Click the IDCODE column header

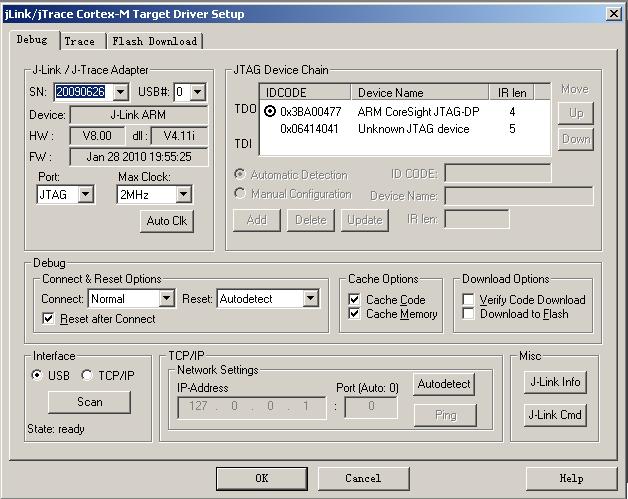[305, 93]
